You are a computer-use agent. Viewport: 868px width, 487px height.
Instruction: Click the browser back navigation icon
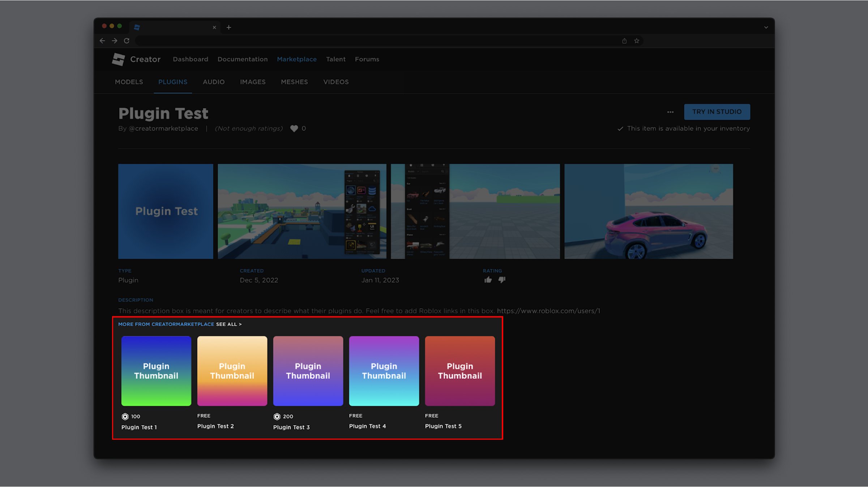point(102,40)
